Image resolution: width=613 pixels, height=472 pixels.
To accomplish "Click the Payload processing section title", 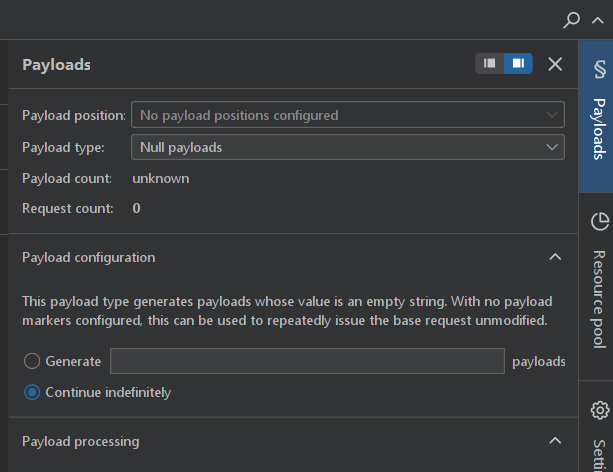I will point(81,441).
